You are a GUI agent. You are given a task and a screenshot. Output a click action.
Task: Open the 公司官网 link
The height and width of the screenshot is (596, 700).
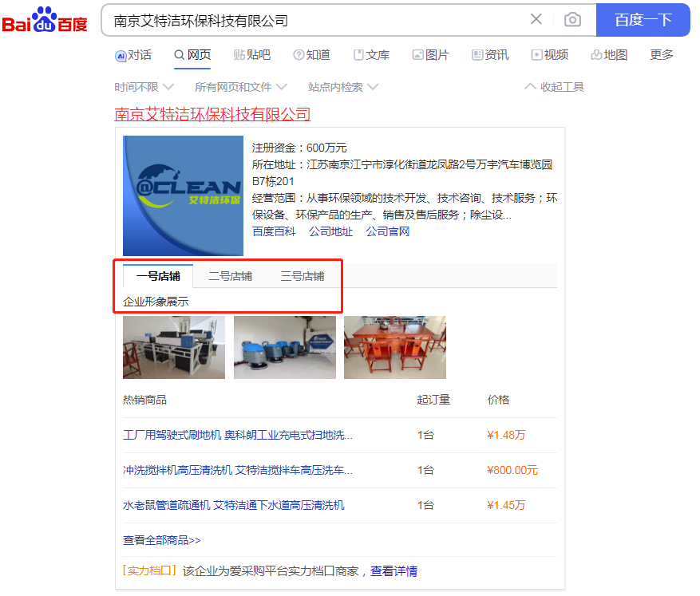[387, 231]
